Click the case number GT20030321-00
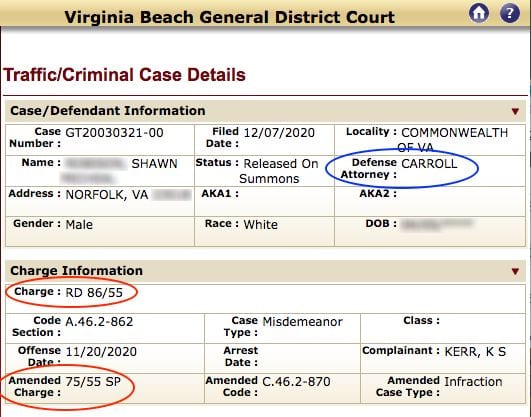The width and height of the screenshot is (531, 417). [114, 133]
